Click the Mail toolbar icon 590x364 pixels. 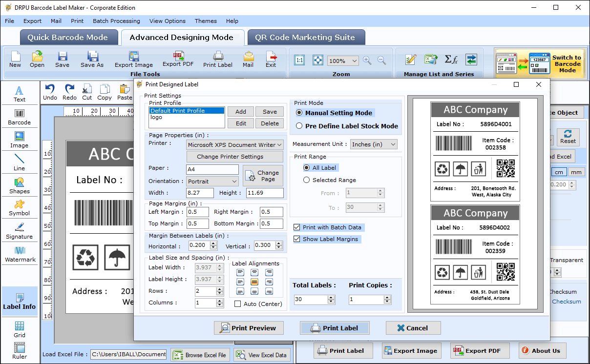click(x=248, y=59)
